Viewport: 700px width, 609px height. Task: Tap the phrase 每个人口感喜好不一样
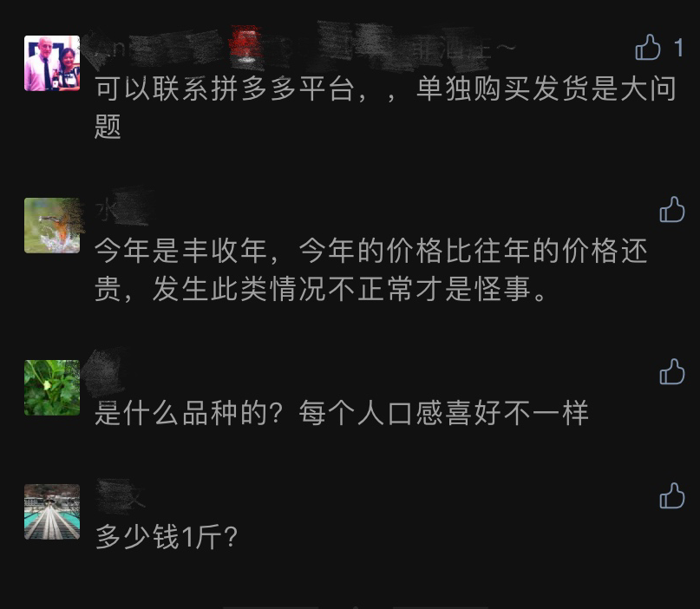(x=443, y=413)
